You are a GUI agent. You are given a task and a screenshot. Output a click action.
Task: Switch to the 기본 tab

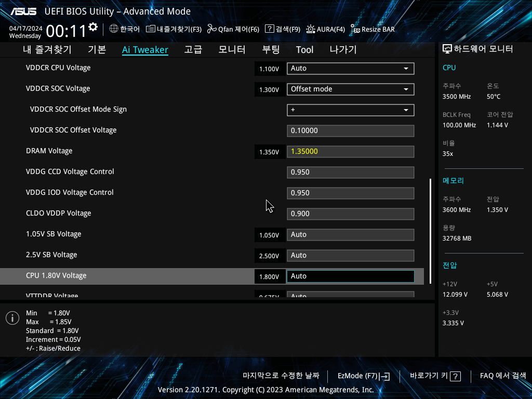[97, 50]
